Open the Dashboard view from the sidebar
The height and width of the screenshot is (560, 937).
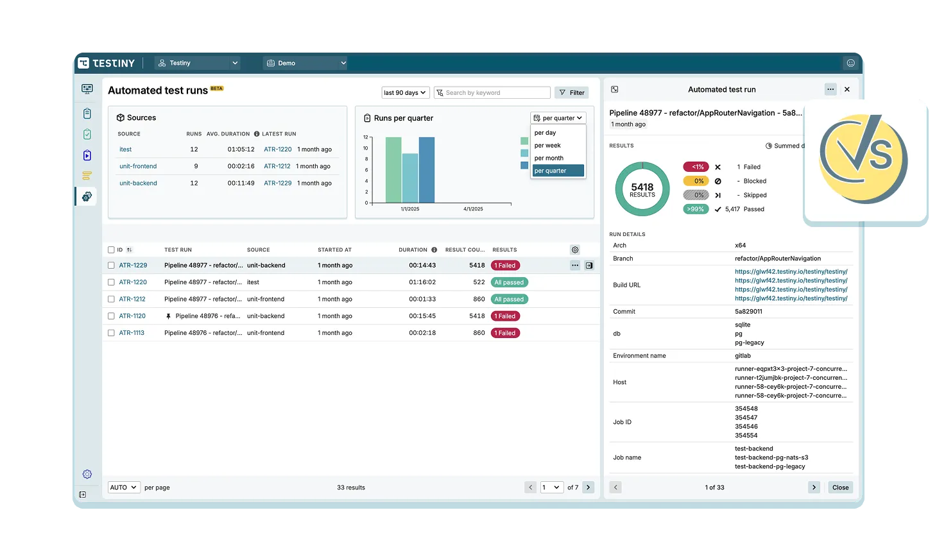(x=87, y=89)
